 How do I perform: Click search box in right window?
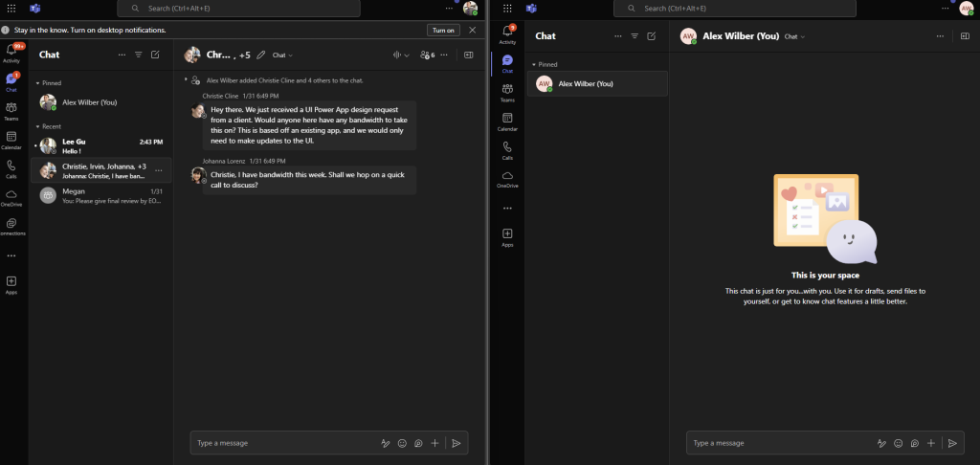coord(735,8)
